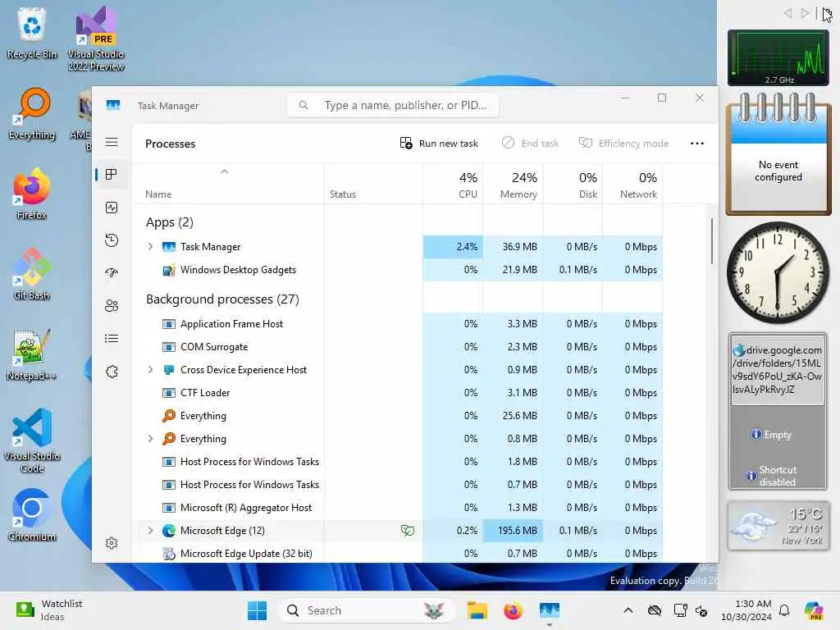Click the Windows Start button
Screen dimensions: 840x630
(x=257, y=610)
